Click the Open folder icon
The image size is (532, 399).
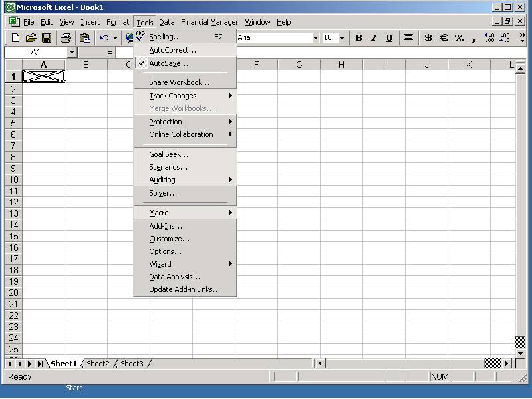point(31,38)
